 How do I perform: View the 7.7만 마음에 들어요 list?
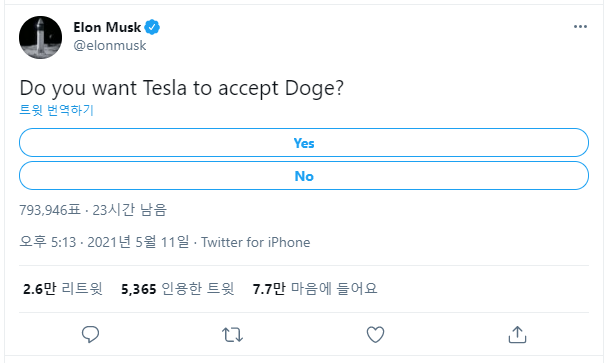pos(315,289)
